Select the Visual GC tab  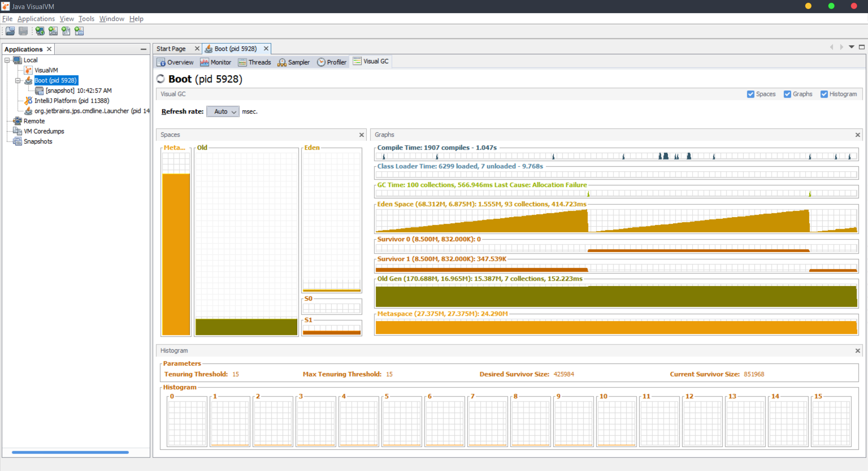click(371, 61)
